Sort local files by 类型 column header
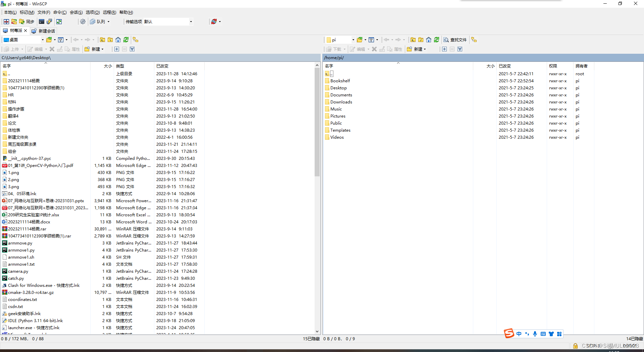Viewport: 644px width, 352px height. [133, 66]
